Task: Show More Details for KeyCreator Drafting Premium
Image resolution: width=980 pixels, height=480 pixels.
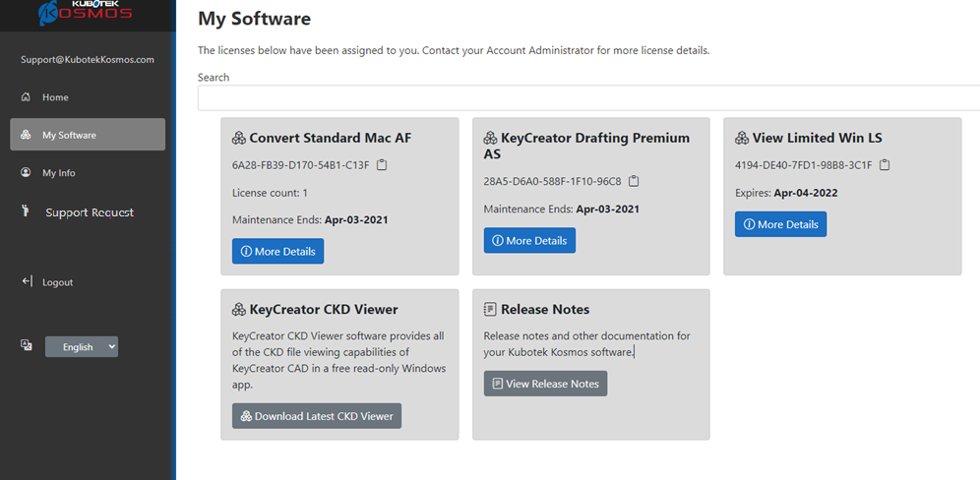Action: [x=529, y=240]
